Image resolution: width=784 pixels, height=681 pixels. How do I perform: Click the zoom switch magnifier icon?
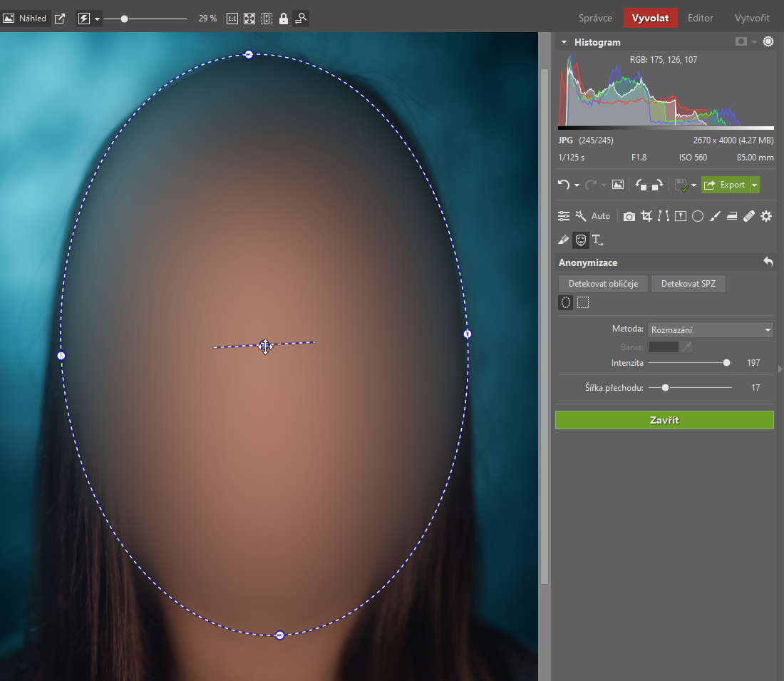click(301, 19)
